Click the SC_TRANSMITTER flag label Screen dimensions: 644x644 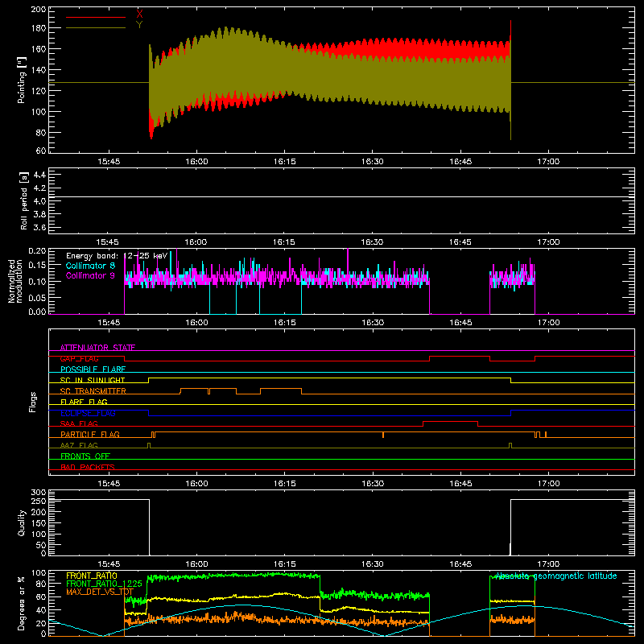tap(93, 391)
